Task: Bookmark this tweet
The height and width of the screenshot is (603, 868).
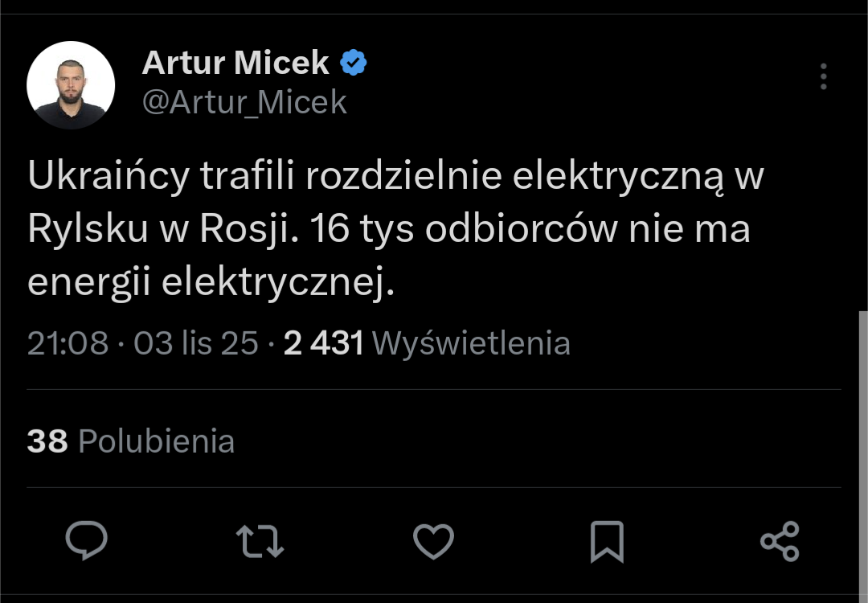Action: pyautogui.click(x=607, y=541)
